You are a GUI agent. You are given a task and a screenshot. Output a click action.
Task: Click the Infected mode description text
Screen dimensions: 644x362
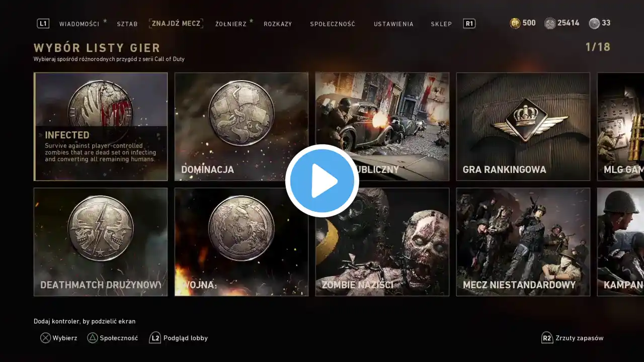click(101, 152)
